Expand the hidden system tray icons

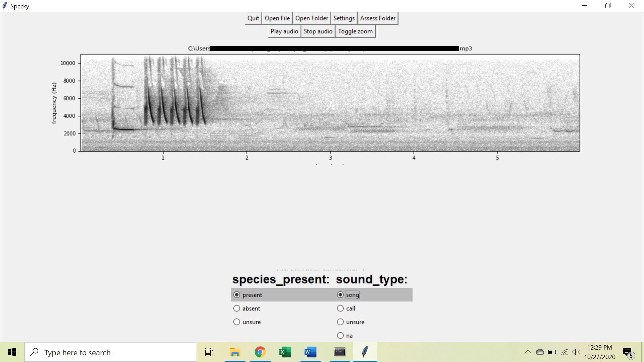528,352
